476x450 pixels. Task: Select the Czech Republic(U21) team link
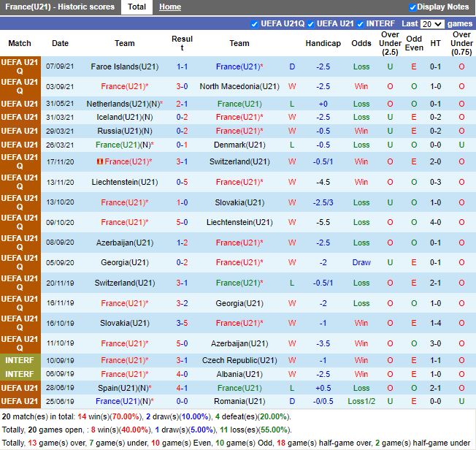(239, 360)
